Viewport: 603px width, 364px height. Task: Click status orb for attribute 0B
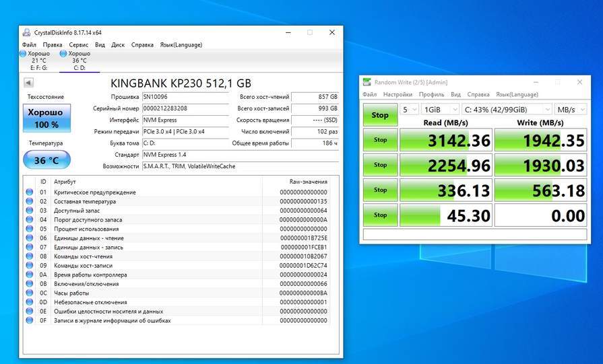(x=29, y=284)
